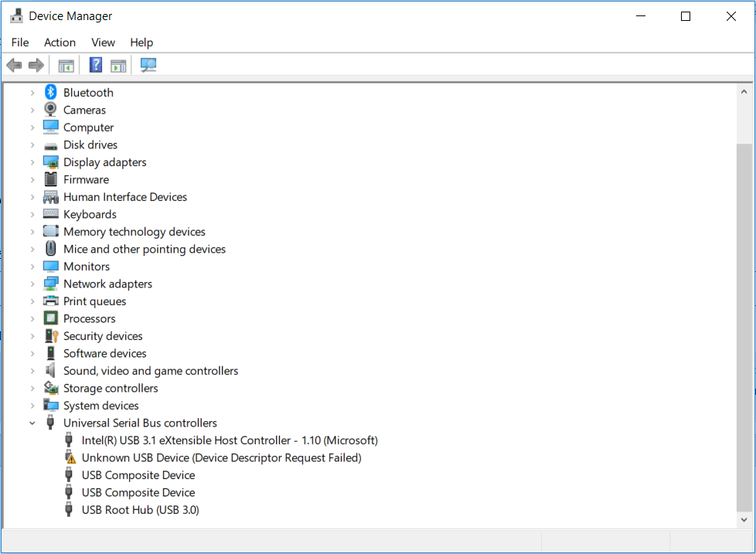This screenshot has height=554, width=756.
Task: Expand the Software devices node
Action: [32, 354]
